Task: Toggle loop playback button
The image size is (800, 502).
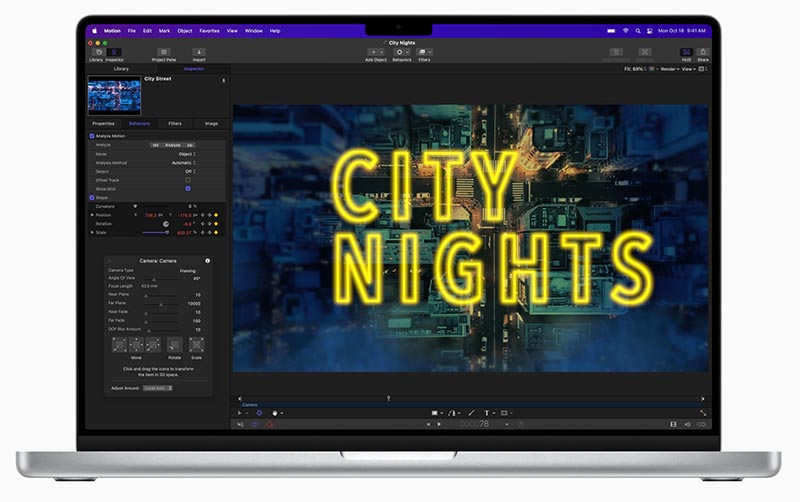Action: pos(255,424)
